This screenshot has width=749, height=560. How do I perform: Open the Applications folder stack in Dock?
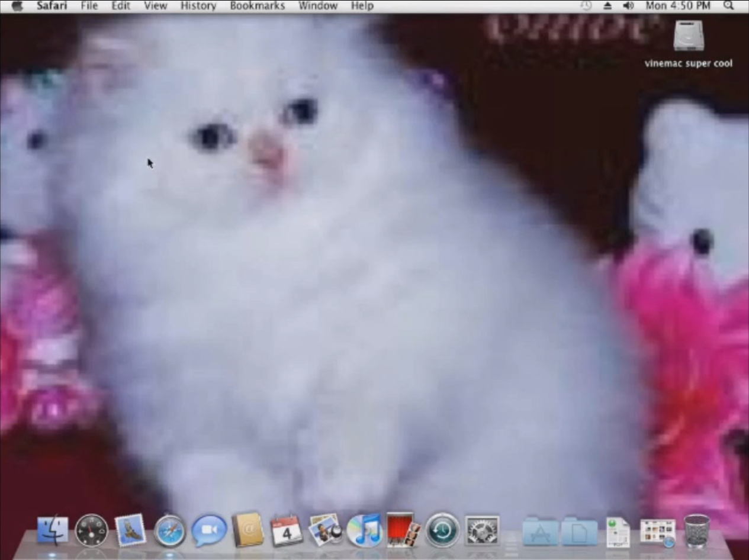[540, 532]
